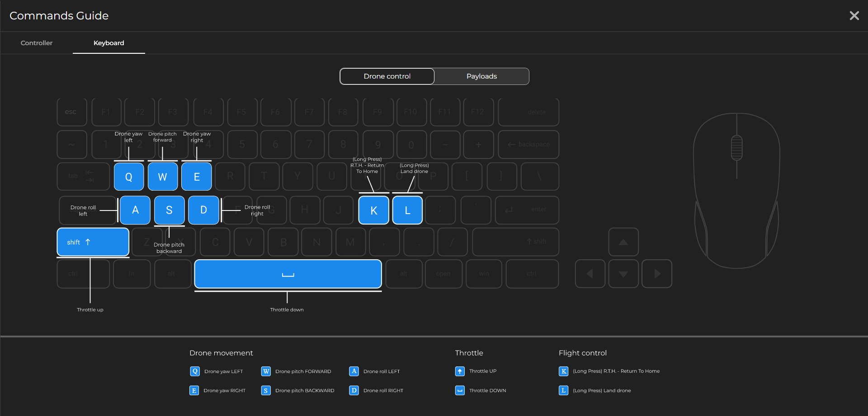868x416 pixels.
Task: Toggle to Drone control view
Action: (x=387, y=76)
